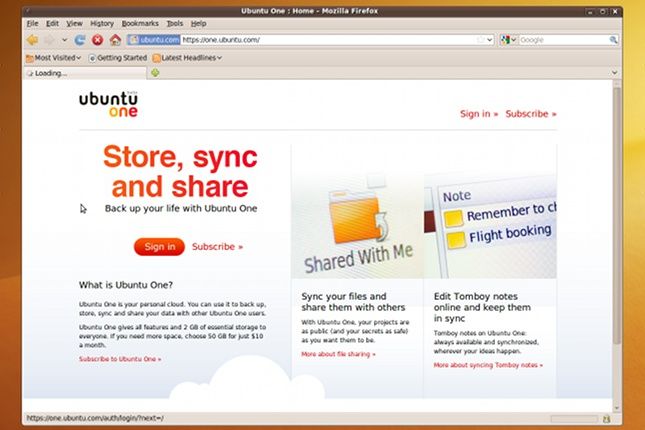Viewport: 645px width, 430px height.
Task: Expand the Most Visited bookmarks folder
Action: pos(53,58)
